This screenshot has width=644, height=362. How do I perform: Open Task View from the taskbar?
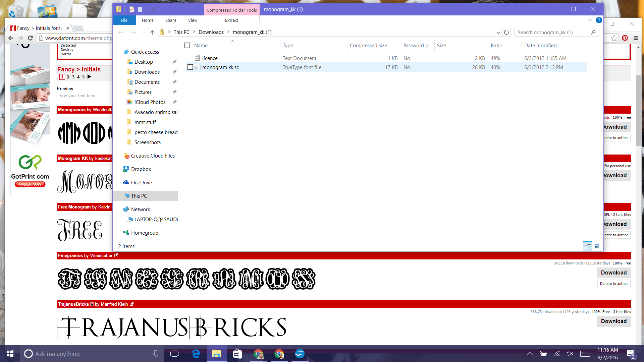(174, 354)
